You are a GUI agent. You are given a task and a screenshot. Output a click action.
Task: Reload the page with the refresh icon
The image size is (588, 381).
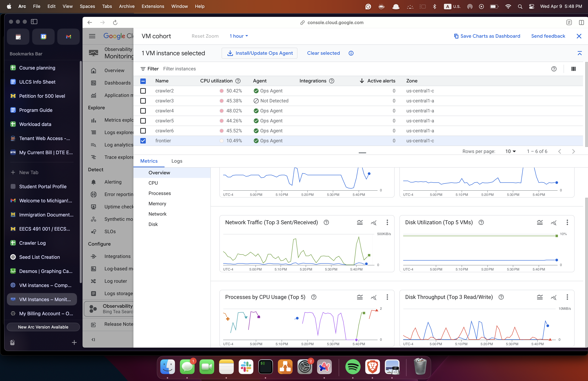pos(115,23)
